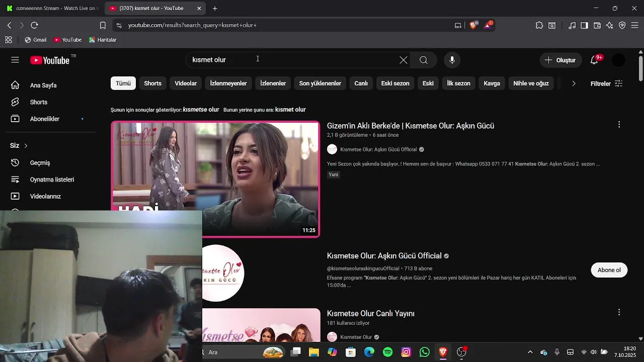Search instead for kısmet olur link
The image size is (644, 362).
click(290, 110)
